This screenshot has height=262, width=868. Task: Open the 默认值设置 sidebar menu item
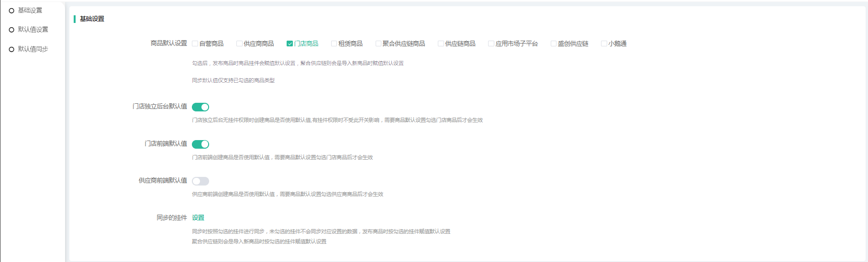pyautogui.click(x=33, y=30)
